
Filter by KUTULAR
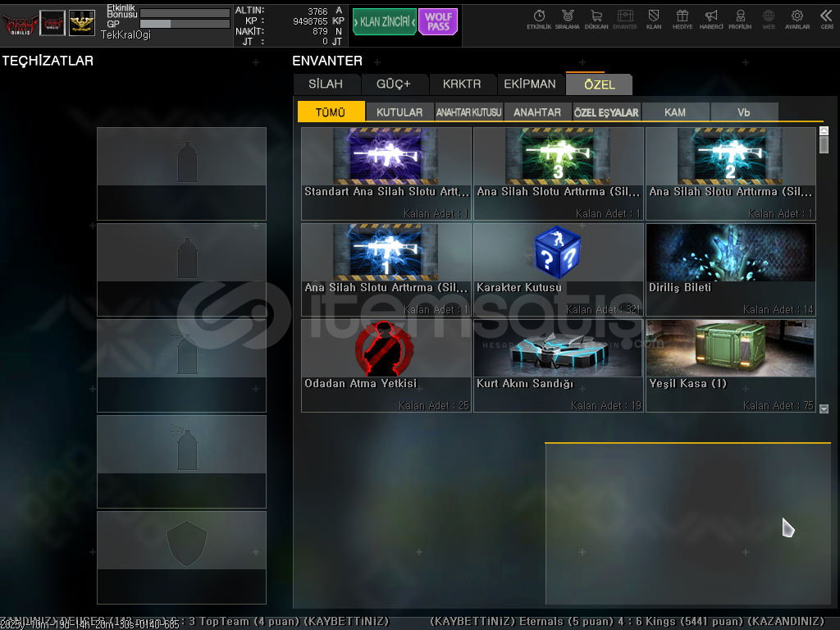[x=399, y=112]
